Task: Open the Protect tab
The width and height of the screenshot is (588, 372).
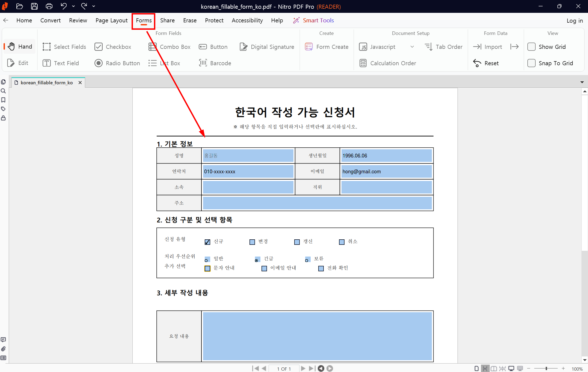Action: point(214,20)
